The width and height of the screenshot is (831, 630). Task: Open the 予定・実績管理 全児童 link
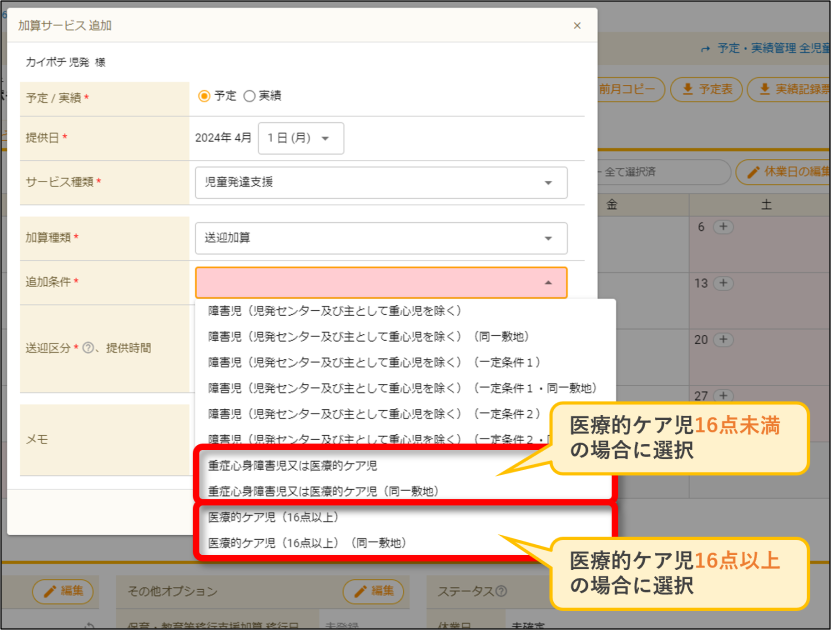pos(765,48)
